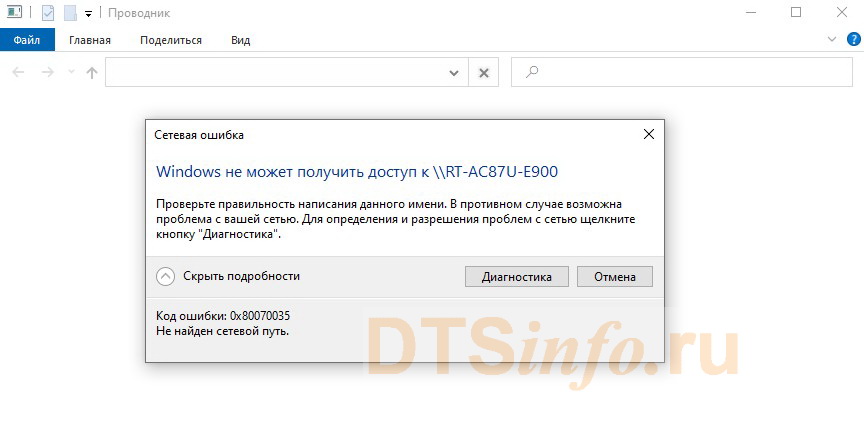Click the Сетевая ошибка dialog title
864x434 pixels.
tap(199, 135)
